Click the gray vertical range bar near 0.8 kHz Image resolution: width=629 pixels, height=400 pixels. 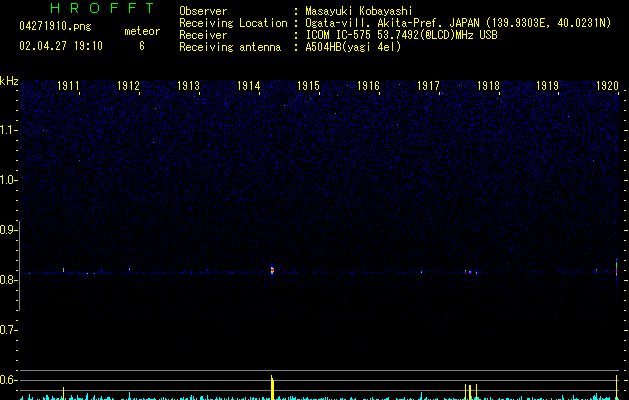[19, 265]
